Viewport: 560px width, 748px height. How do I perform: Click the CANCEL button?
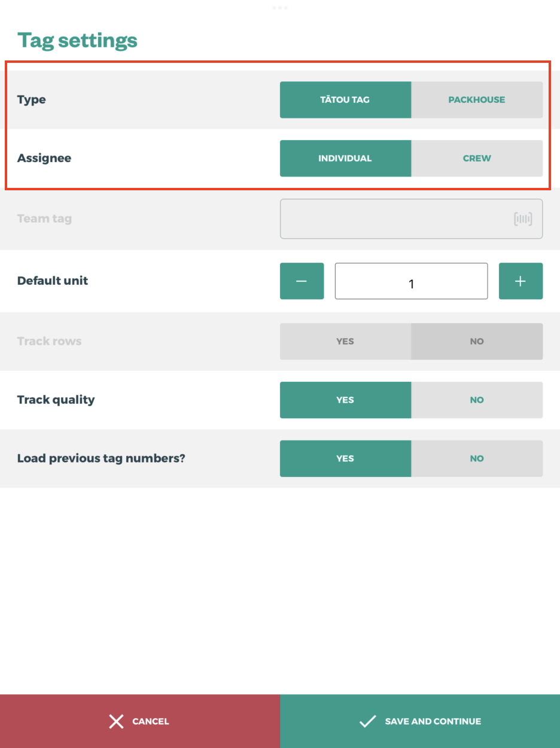click(140, 721)
